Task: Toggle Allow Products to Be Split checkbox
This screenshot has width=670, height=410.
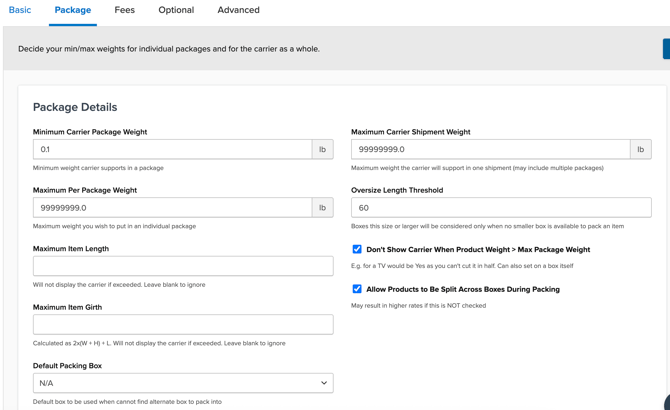Action: click(357, 289)
